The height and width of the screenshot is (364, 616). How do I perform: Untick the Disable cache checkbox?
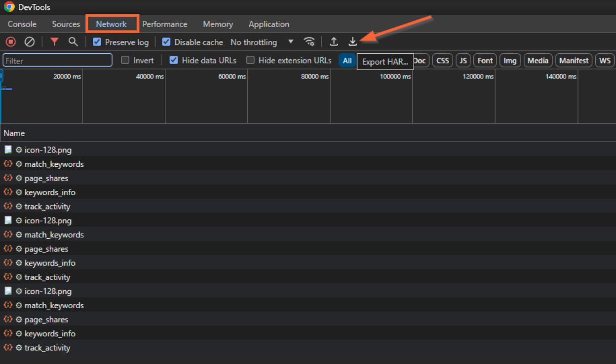click(166, 42)
